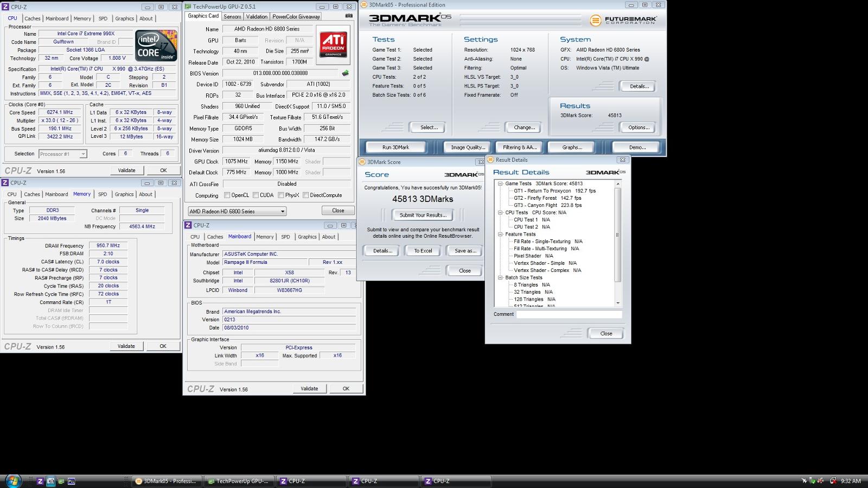Enable the PhysX checkbox

tap(281, 195)
